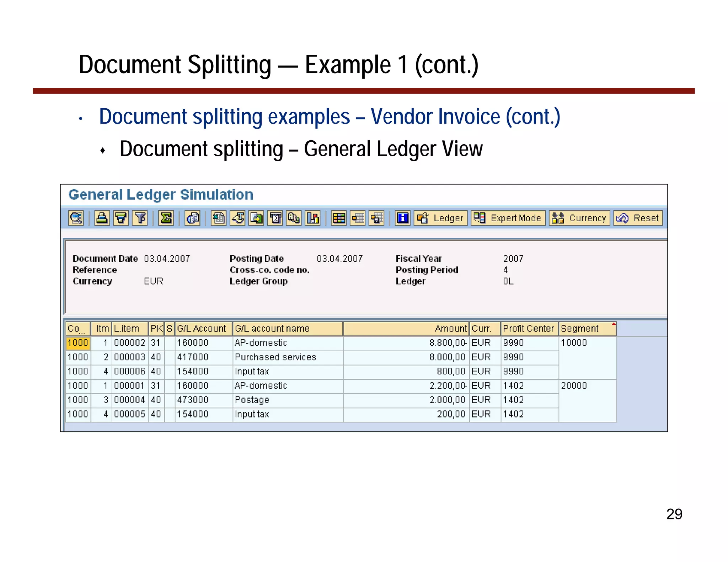Click the Reset button

638,218
